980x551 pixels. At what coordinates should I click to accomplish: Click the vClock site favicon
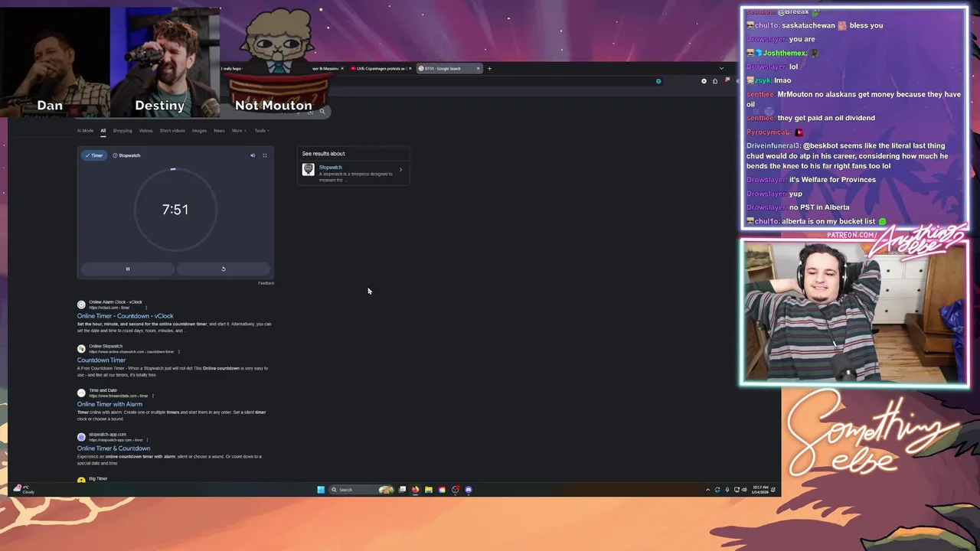point(81,305)
